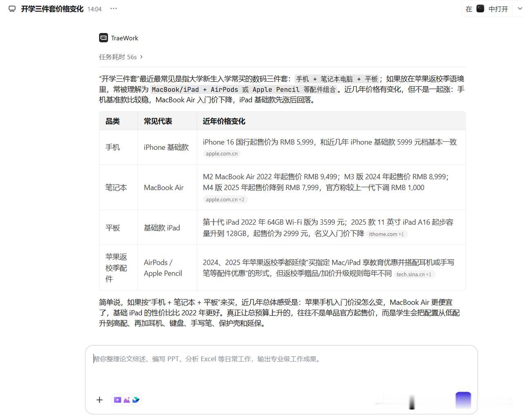Image resolution: width=523 pixels, height=420 pixels.
Task: Open apple.com.cn source in iPhone row
Action: 222,154
